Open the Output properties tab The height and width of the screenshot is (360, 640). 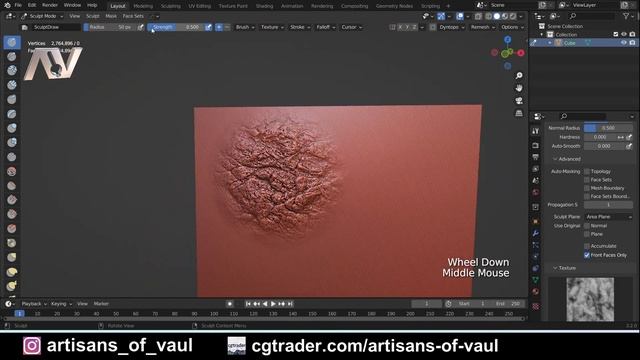coord(536,157)
